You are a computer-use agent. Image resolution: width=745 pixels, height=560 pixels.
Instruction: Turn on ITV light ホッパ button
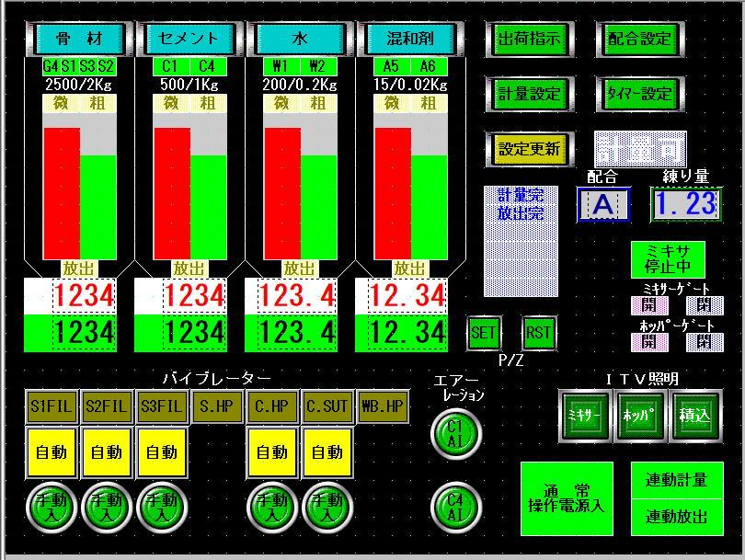point(639,415)
